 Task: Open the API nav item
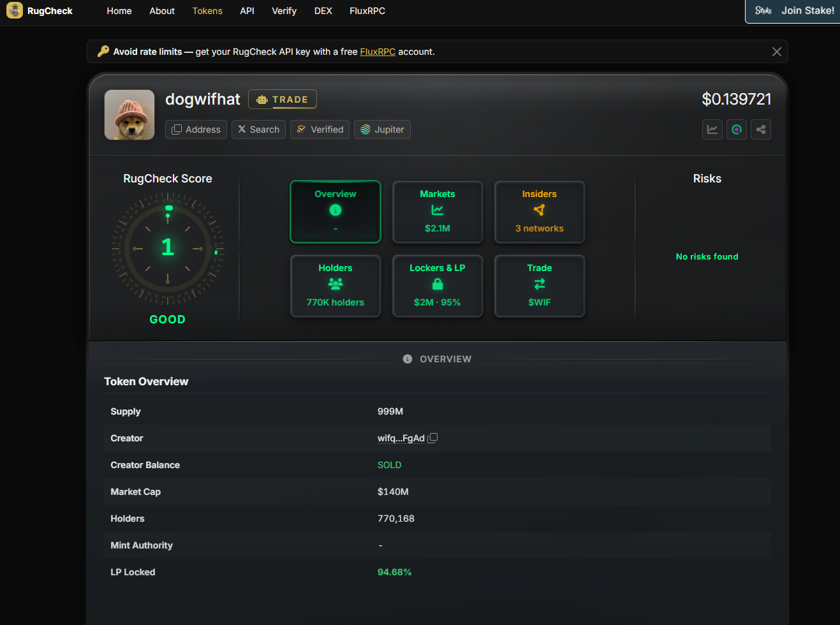[x=247, y=11]
